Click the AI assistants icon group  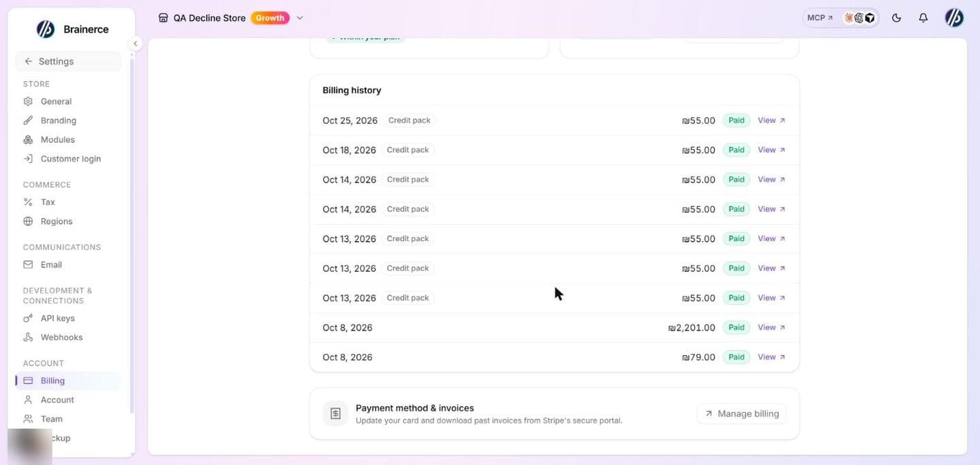tap(859, 18)
